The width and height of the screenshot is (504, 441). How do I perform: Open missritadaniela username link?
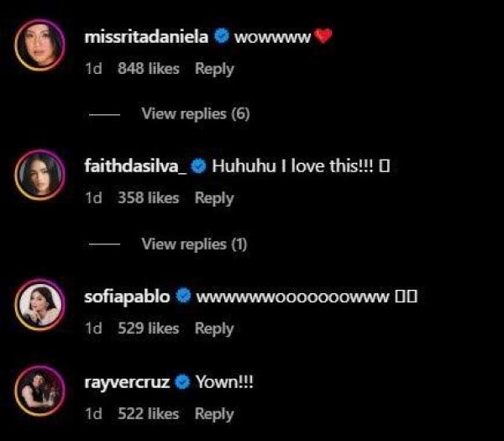point(146,36)
